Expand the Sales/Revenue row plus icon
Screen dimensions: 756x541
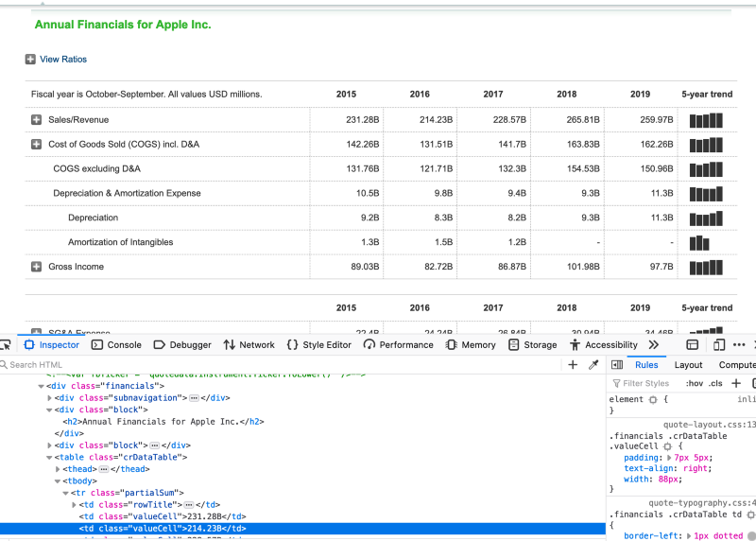pyautogui.click(x=37, y=120)
